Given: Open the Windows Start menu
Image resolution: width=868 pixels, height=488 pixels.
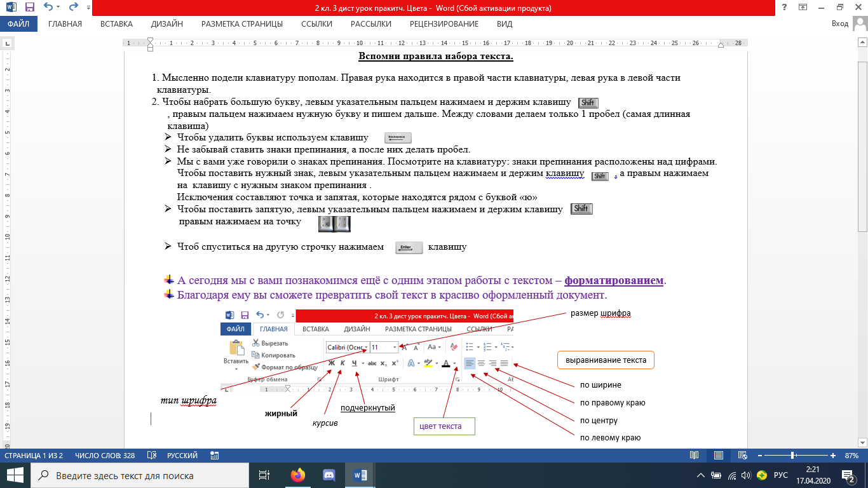Looking at the screenshot, I should 15,475.
